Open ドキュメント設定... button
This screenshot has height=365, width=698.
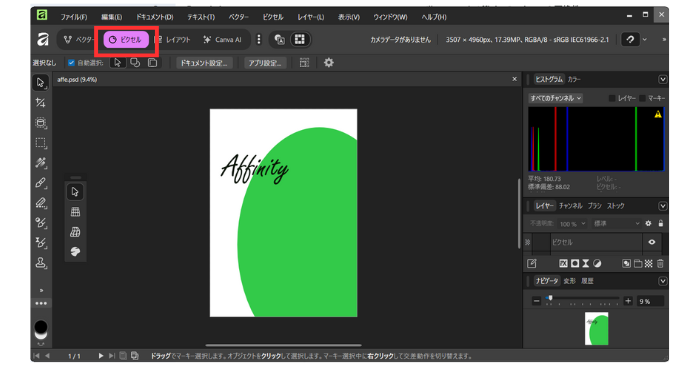point(204,63)
